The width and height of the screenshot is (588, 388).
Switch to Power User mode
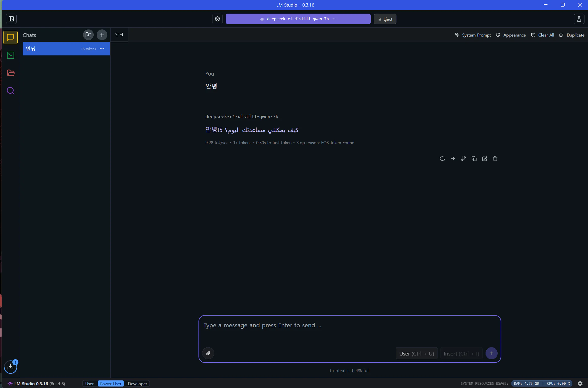point(111,383)
